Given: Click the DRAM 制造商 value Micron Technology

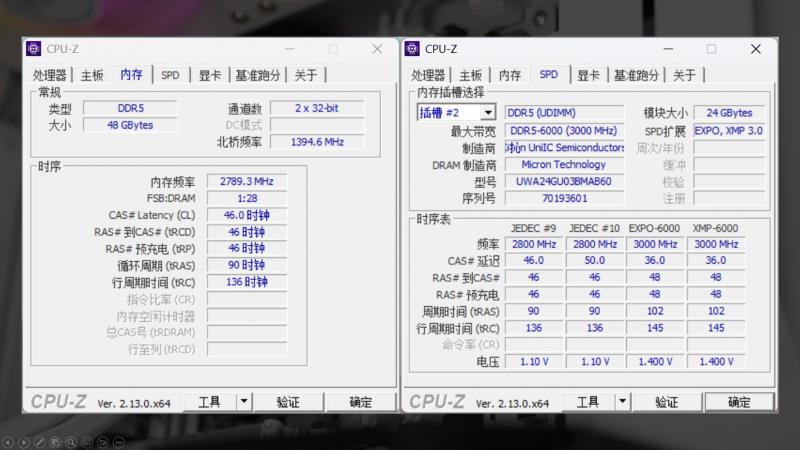Looking at the screenshot, I should pyautogui.click(x=564, y=165).
